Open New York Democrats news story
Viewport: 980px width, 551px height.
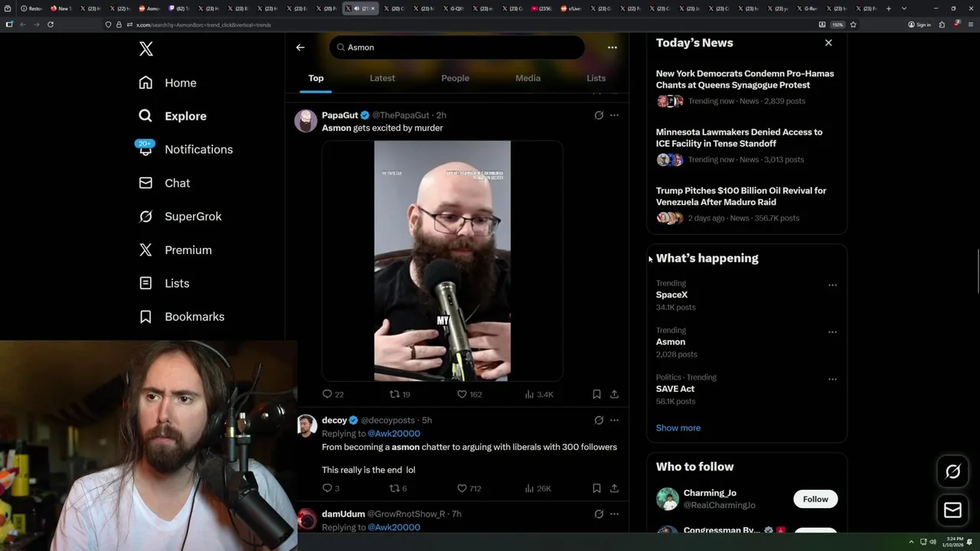pos(746,86)
